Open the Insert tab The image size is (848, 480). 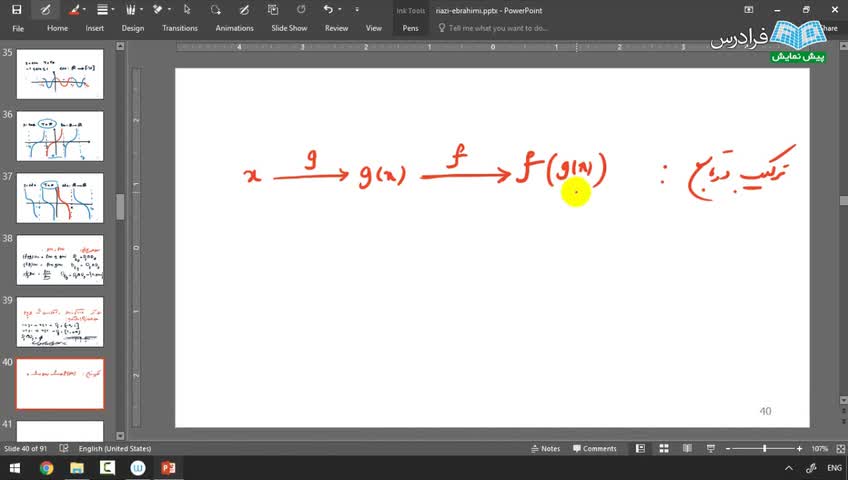click(x=95, y=28)
